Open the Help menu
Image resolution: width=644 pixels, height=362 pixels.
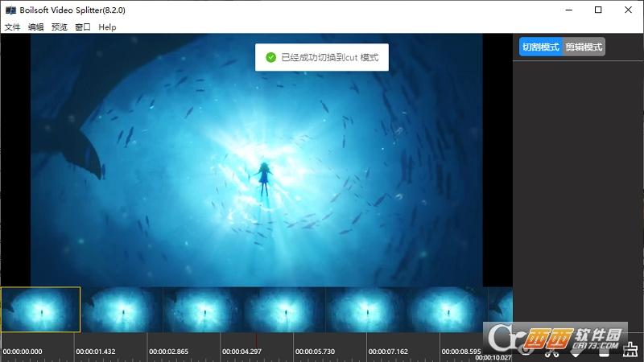point(107,27)
